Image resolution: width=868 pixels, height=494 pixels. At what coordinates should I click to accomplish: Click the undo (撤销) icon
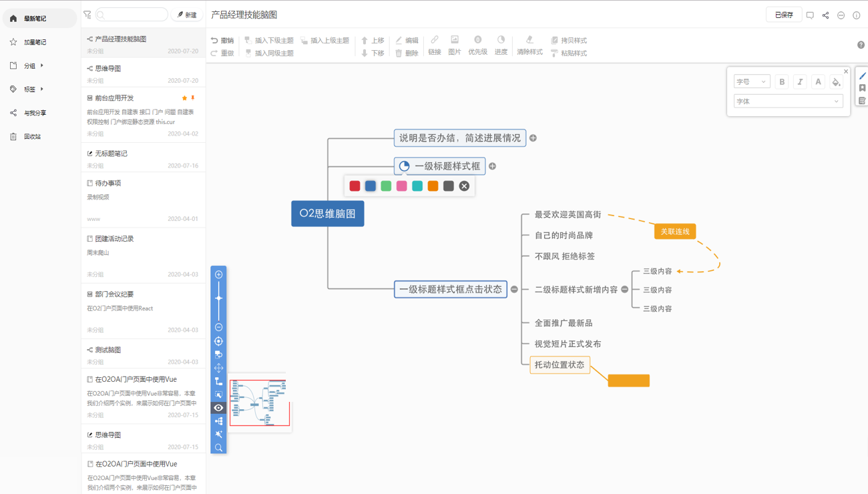[x=215, y=41]
